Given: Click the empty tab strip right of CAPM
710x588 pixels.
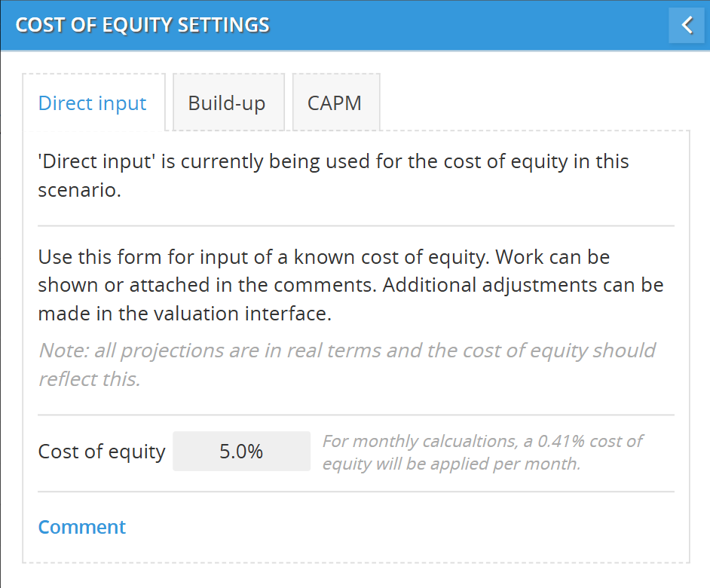Looking at the screenshot, I should tap(535, 103).
